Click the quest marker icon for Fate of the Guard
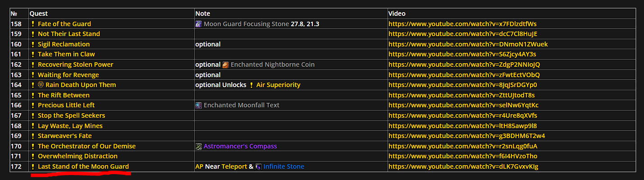This screenshot has width=644, height=180. click(x=33, y=24)
